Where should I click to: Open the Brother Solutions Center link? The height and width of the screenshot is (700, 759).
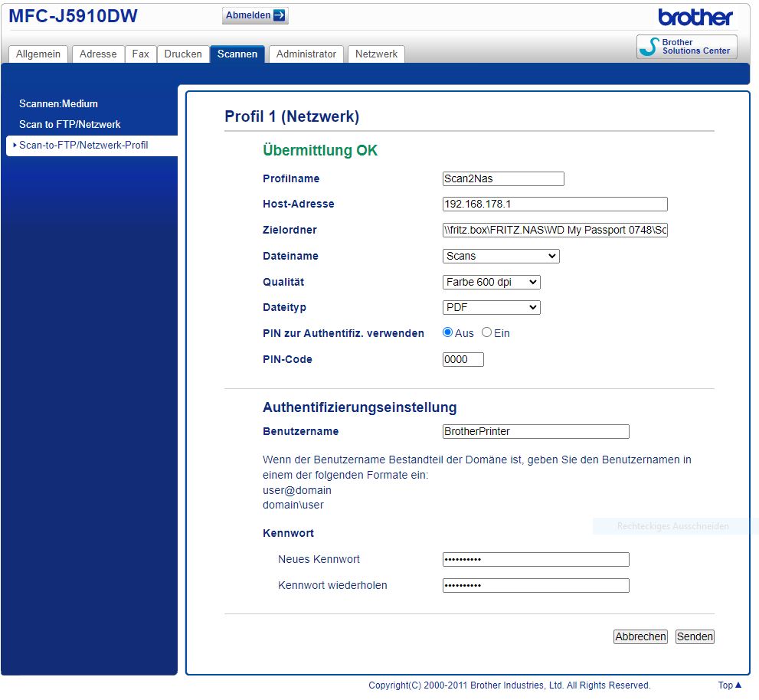click(x=686, y=47)
